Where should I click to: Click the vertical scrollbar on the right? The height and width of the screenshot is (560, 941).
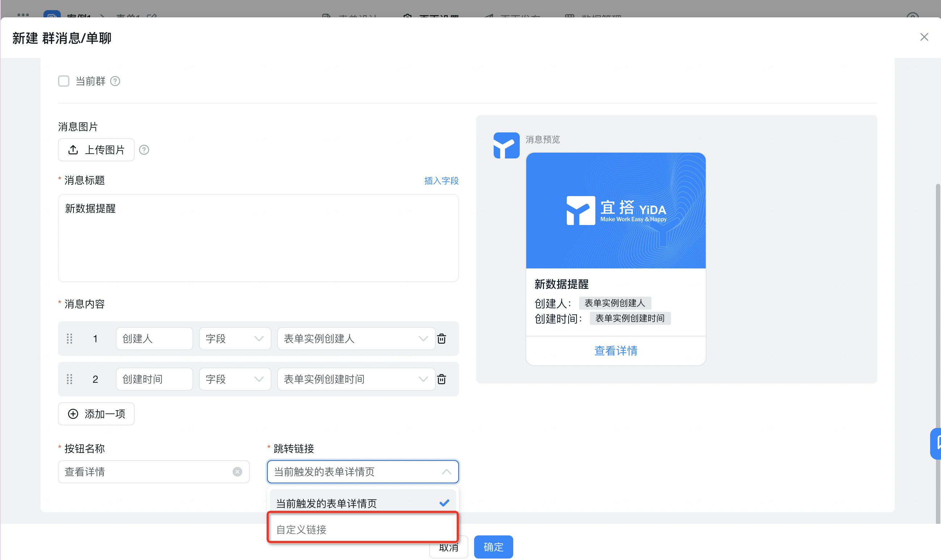click(938, 353)
